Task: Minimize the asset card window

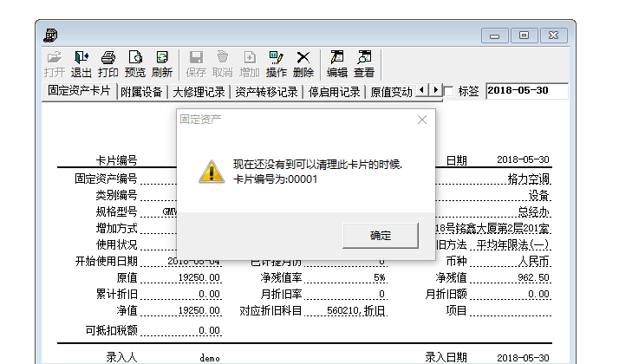Action: pos(495,36)
